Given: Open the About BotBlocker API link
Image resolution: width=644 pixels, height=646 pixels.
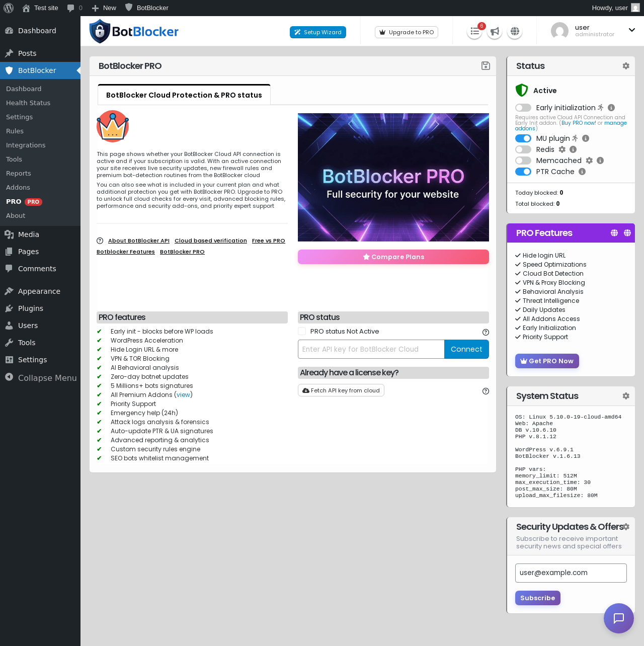Looking at the screenshot, I should click(x=139, y=241).
